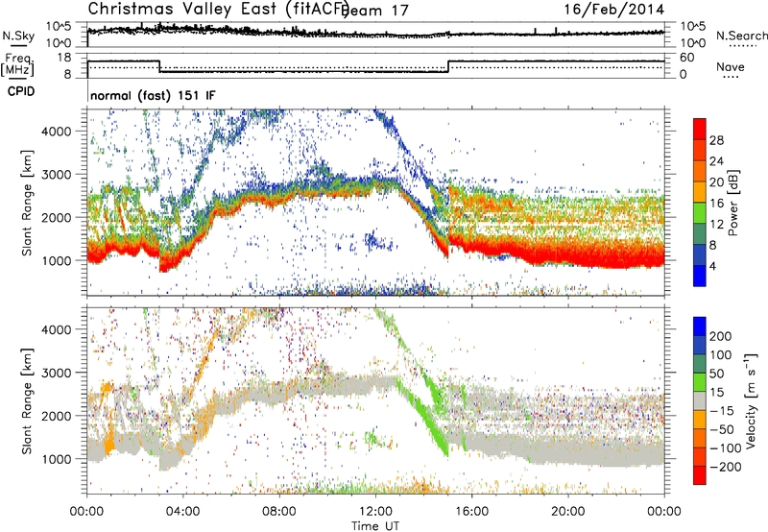Click the 'CPID' label

[21, 91]
